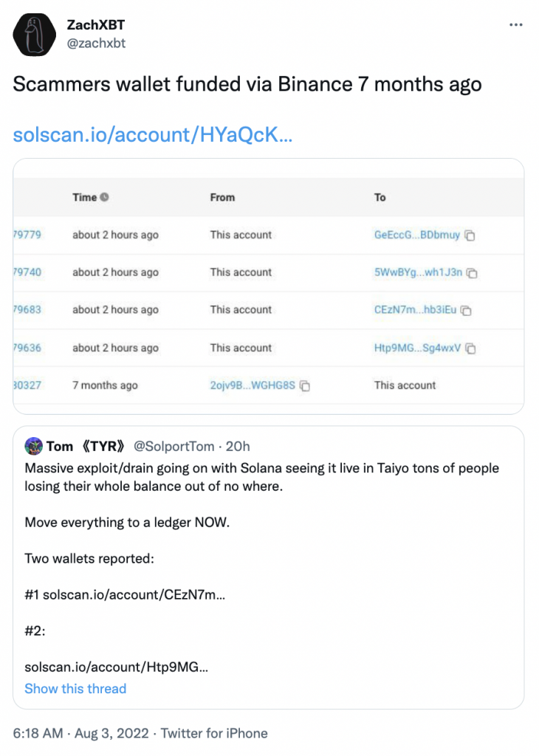Open Tom TYR's small profile avatar
The image size is (539, 756).
click(34, 446)
